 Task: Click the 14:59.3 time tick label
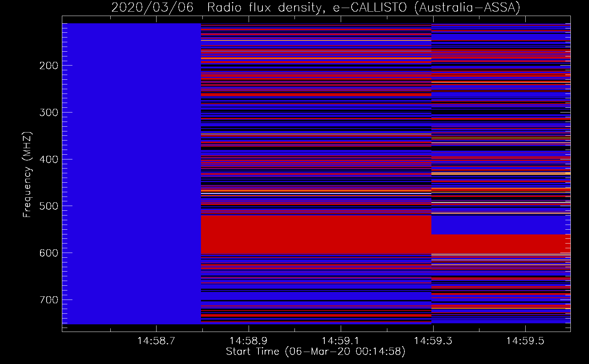point(433,341)
